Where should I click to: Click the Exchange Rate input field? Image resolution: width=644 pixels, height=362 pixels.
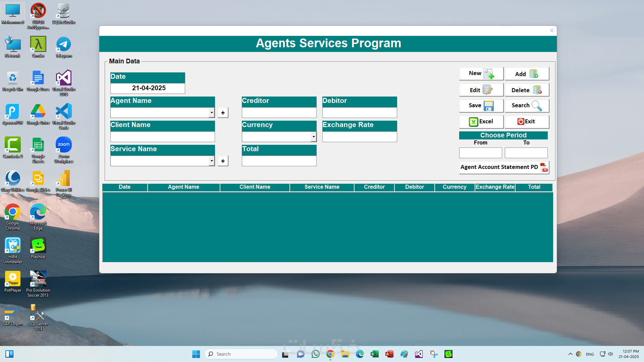point(360,137)
